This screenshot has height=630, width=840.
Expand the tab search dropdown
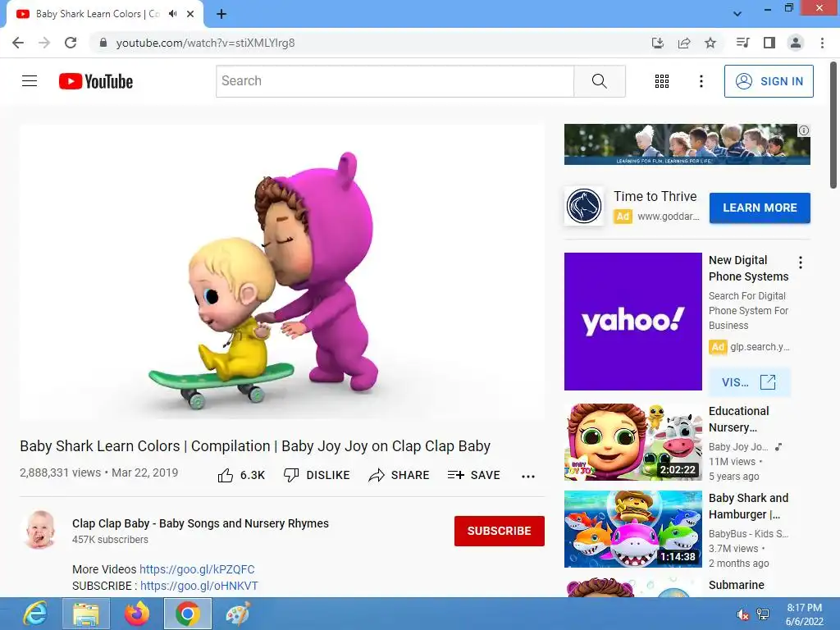click(737, 14)
